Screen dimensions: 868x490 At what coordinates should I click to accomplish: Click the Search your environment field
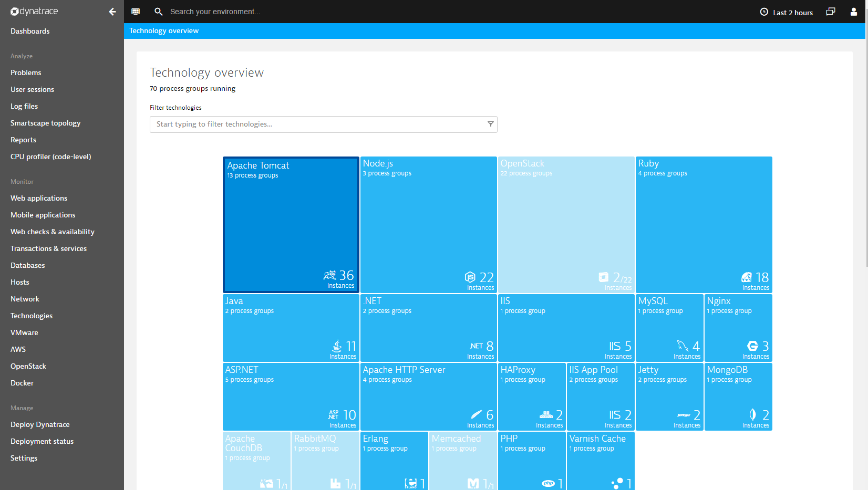[x=215, y=12]
